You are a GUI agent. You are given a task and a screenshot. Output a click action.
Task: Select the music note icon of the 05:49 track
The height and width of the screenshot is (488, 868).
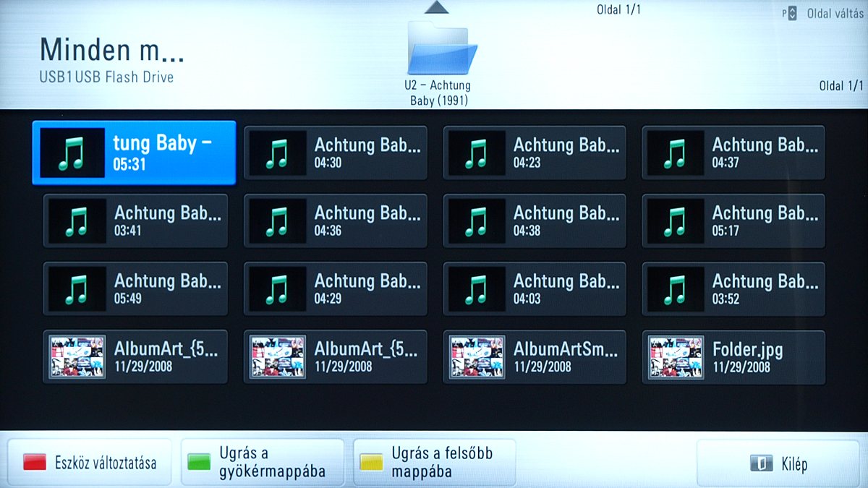pos(76,289)
